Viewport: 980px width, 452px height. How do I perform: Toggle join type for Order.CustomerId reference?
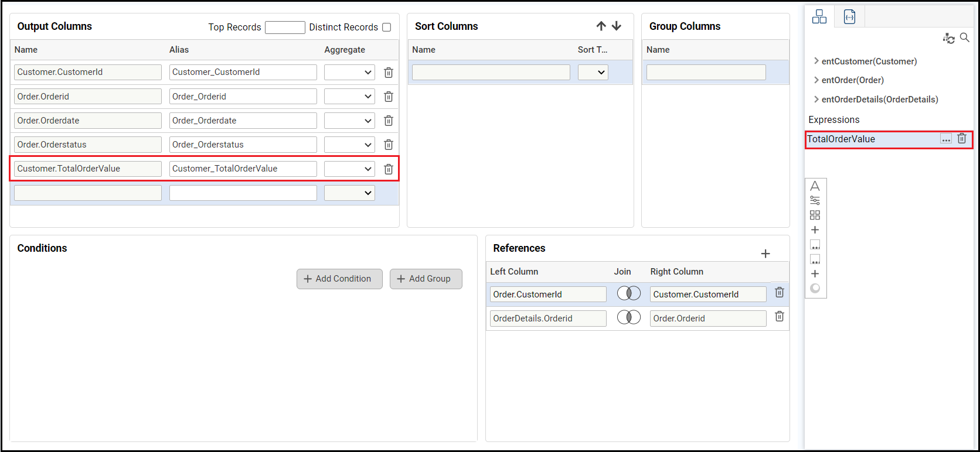tap(628, 293)
